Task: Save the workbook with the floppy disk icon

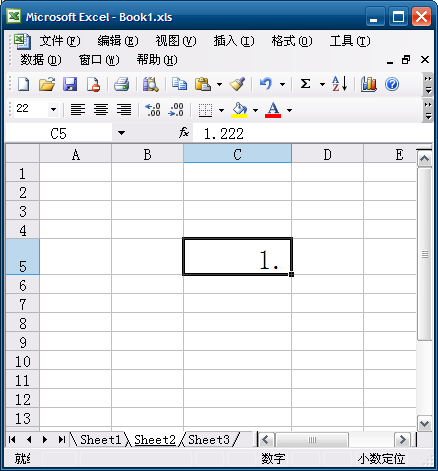Action: click(70, 84)
